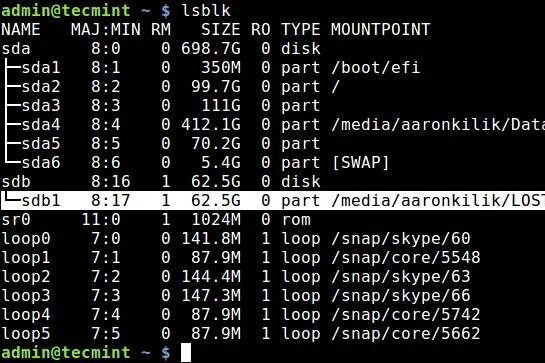Click the MOUNTPOINT column header
Screen dimensions: 545x363
pyautogui.click(x=381, y=30)
